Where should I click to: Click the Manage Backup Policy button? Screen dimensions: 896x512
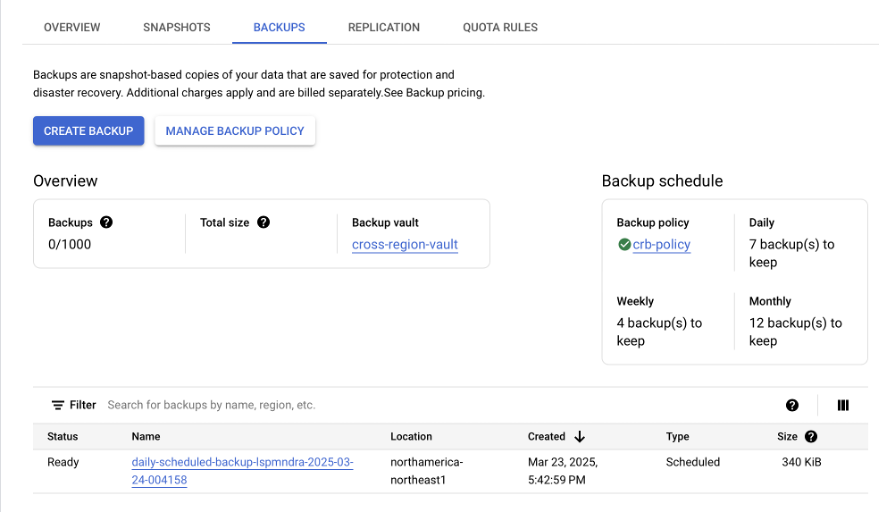(x=235, y=131)
